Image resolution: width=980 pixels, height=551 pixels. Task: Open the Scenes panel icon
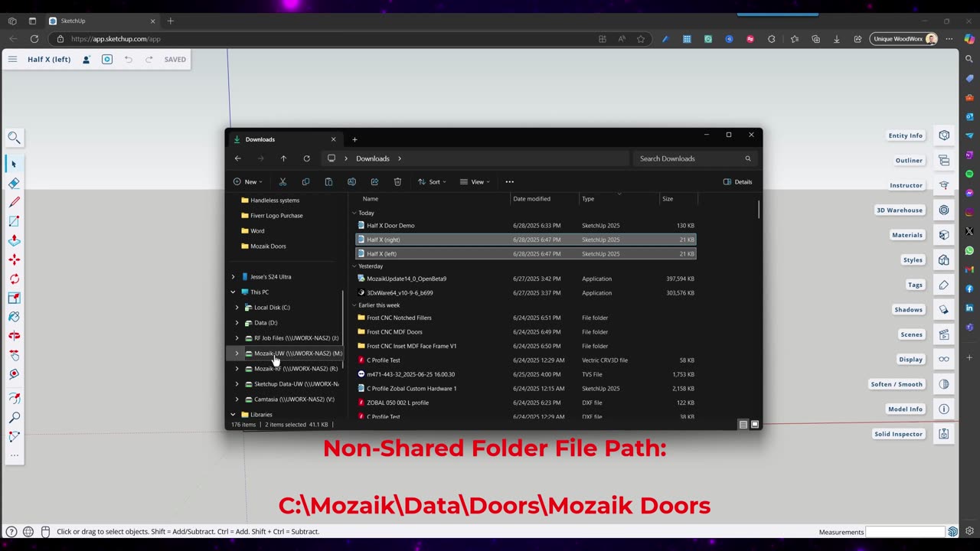point(944,334)
